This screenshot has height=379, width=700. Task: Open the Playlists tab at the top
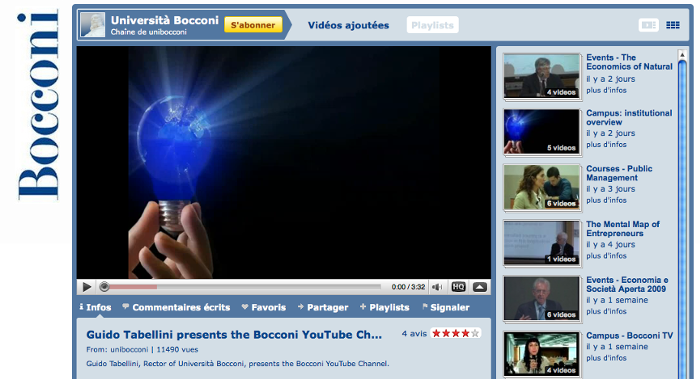pyautogui.click(x=433, y=25)
